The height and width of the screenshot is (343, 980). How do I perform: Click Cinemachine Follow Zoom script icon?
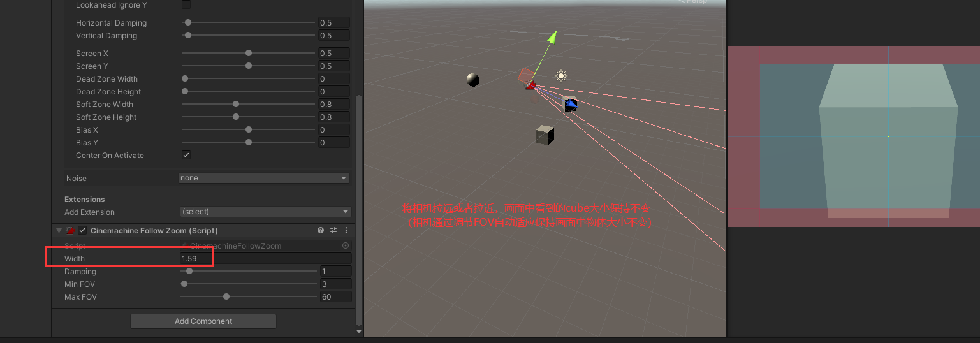(71, 230)
